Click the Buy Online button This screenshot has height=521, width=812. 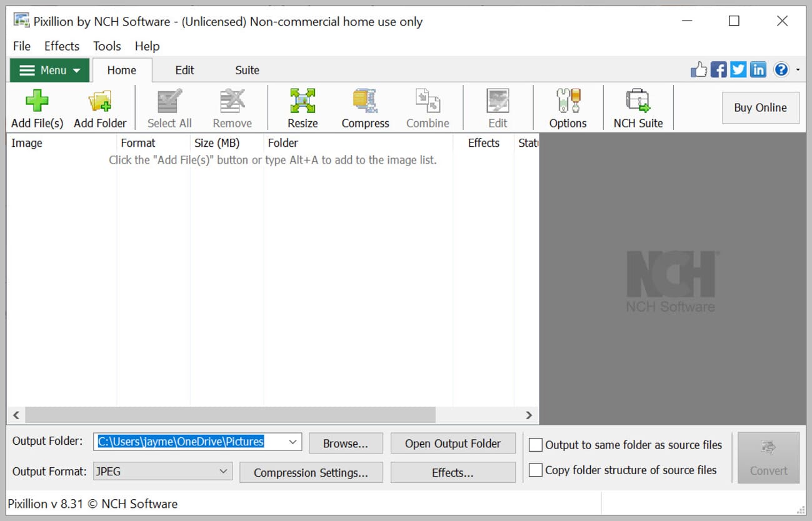[x=760, y=107]
